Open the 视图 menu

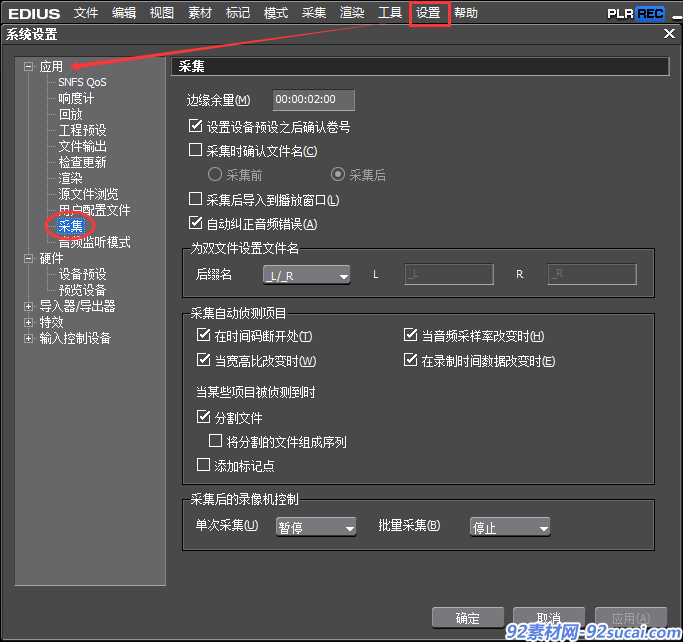(x=162, y=13)
